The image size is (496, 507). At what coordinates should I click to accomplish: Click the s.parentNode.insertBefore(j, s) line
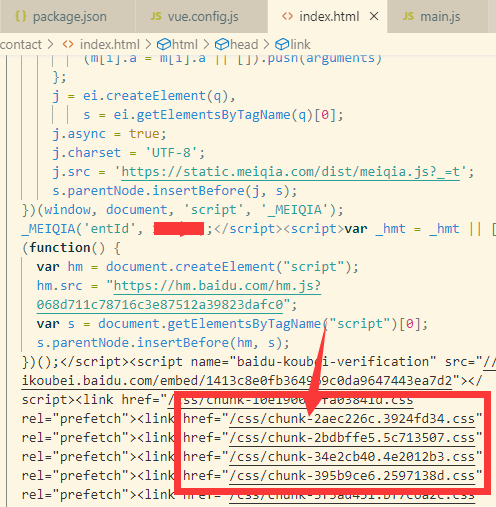174,191
